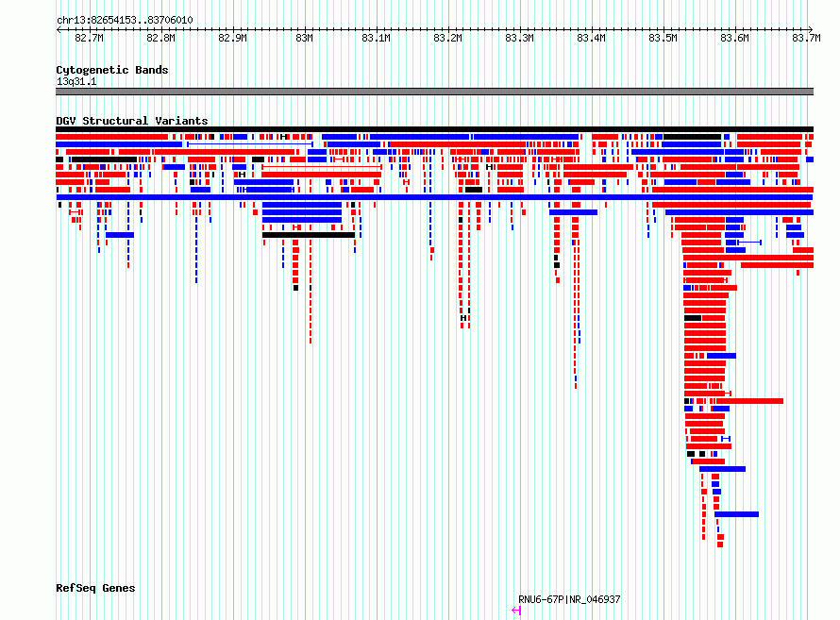Click the 83.6M ruler label
This screenshot has width=840, height=620.
[x=735, y=38]
